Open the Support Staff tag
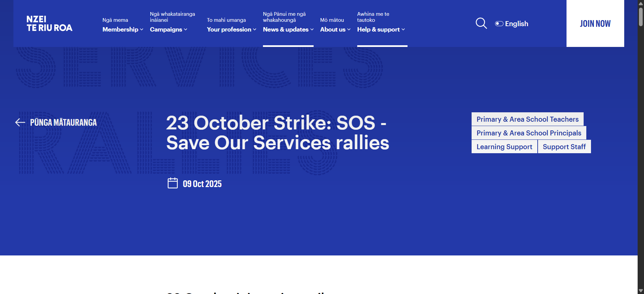This screenshot has width=644, height=294. pos(564,147)
